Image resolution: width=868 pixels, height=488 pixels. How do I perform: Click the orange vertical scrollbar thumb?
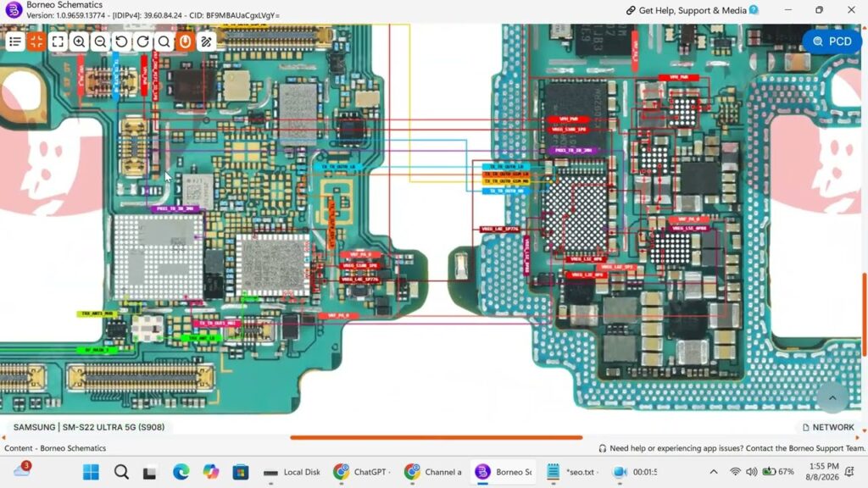pos(864,315)
